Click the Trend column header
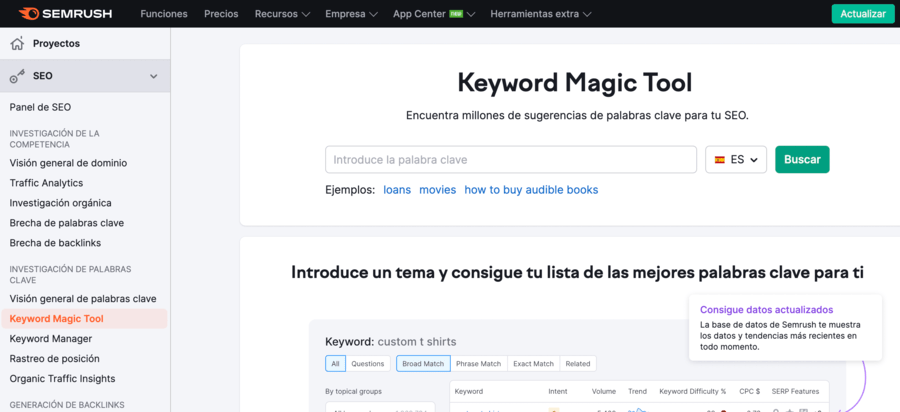This screenshot has width=900, height=412. tap(637, 391)
